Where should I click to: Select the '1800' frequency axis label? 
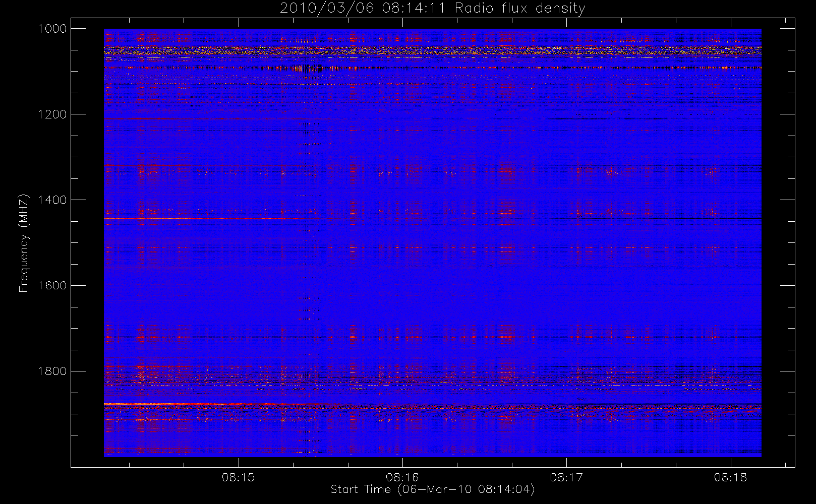tap(52, 371)
